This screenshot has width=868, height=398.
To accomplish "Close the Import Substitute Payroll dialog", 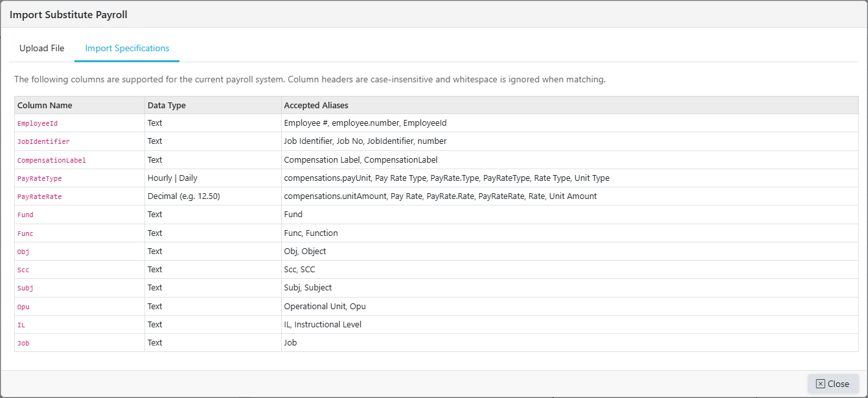I will click(833, 384).
